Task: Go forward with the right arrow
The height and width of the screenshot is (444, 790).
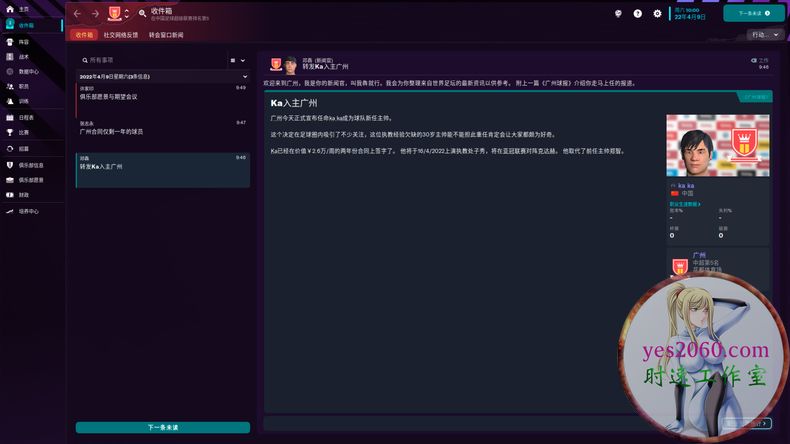Action: coord(95,14)
